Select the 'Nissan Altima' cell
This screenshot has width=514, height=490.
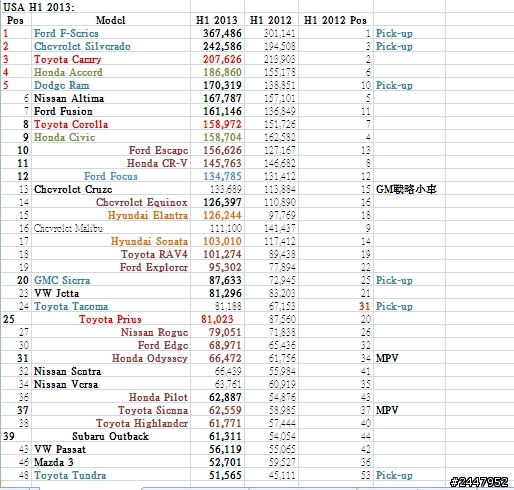(69, 98)
